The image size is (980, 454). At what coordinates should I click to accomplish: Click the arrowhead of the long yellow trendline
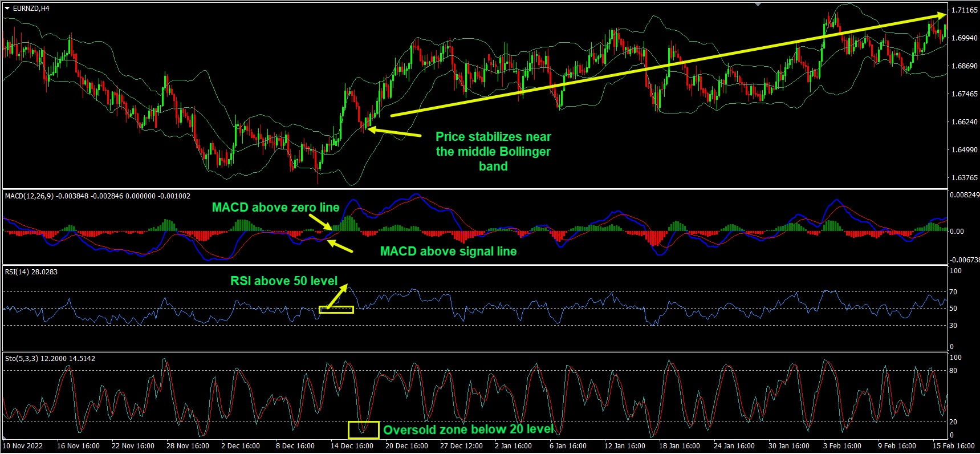click(x=942, y=15)
